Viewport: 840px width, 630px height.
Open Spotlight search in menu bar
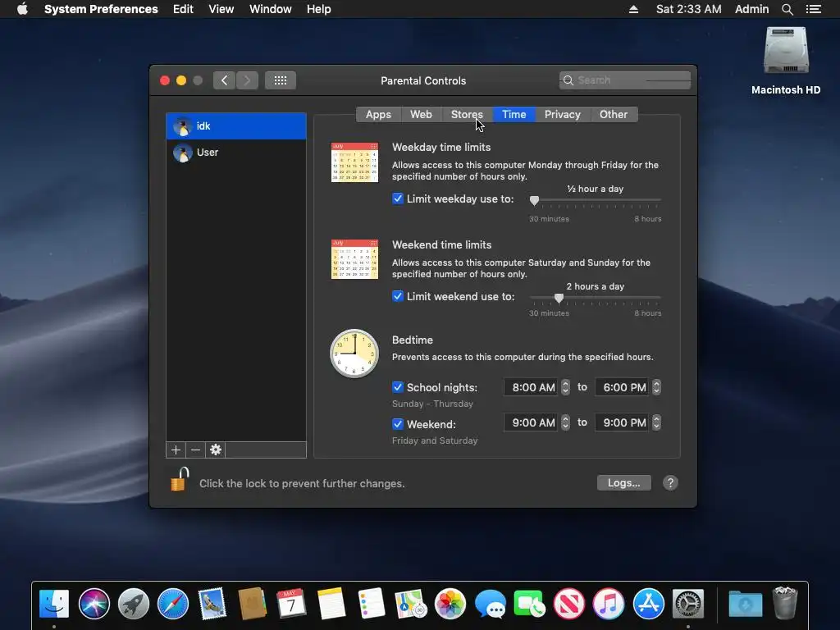787,9
